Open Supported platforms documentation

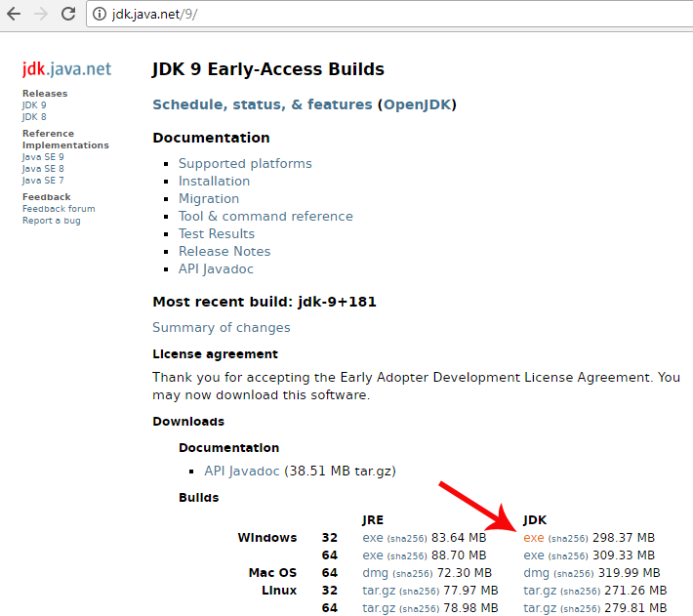pos(245,163)
